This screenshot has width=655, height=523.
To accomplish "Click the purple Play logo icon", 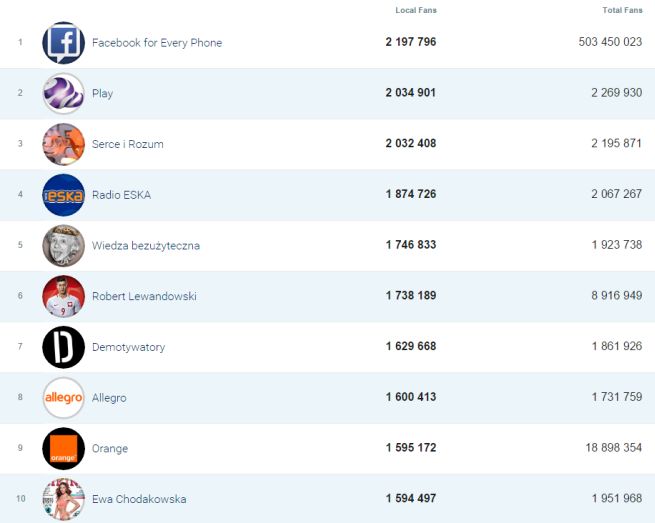I will 63,94.
